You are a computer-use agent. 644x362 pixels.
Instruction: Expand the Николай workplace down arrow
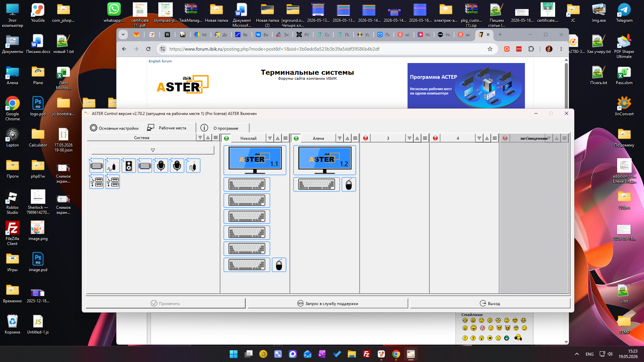pos(270,138)
